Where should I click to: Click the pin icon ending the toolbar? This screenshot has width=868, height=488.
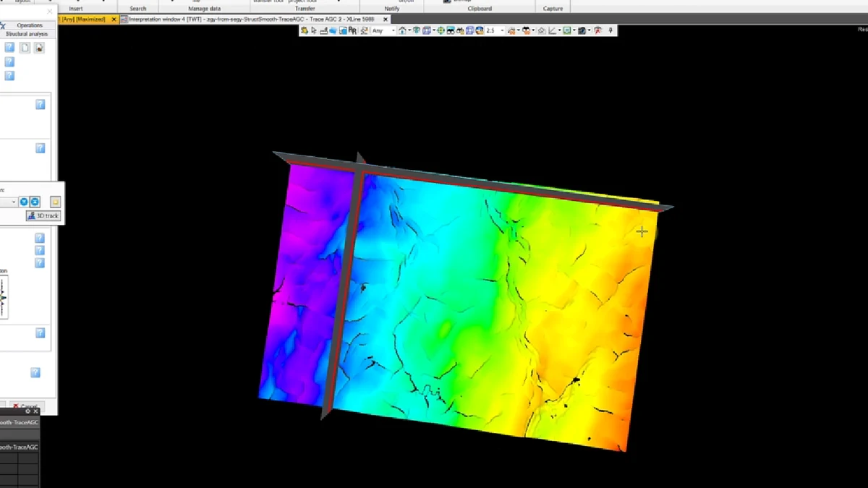(x=611, y=30)
